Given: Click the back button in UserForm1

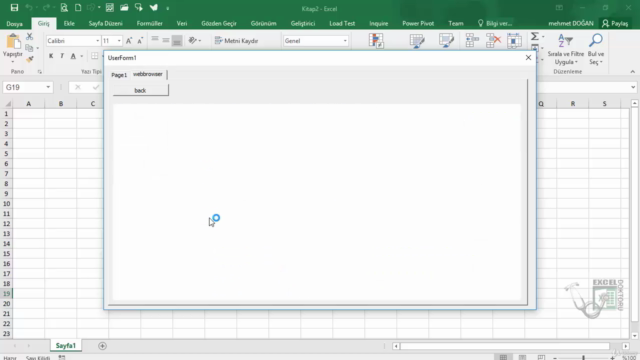Looking at the screenshot, I should click(140, 90).
